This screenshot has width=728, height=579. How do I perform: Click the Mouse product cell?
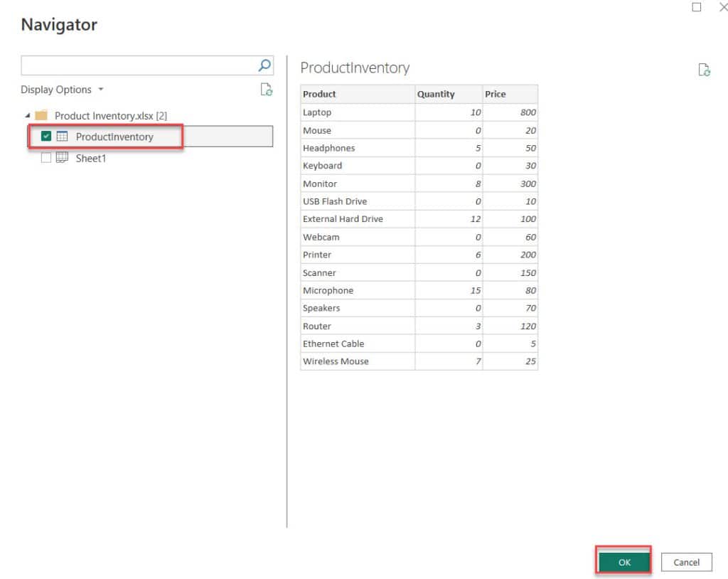tap(358, 131)
